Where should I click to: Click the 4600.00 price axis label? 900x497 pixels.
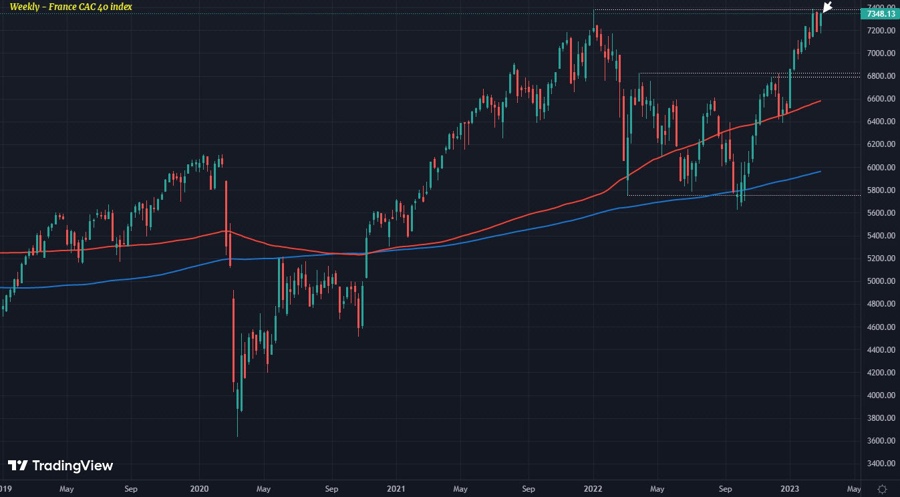(x=882, y=327)
